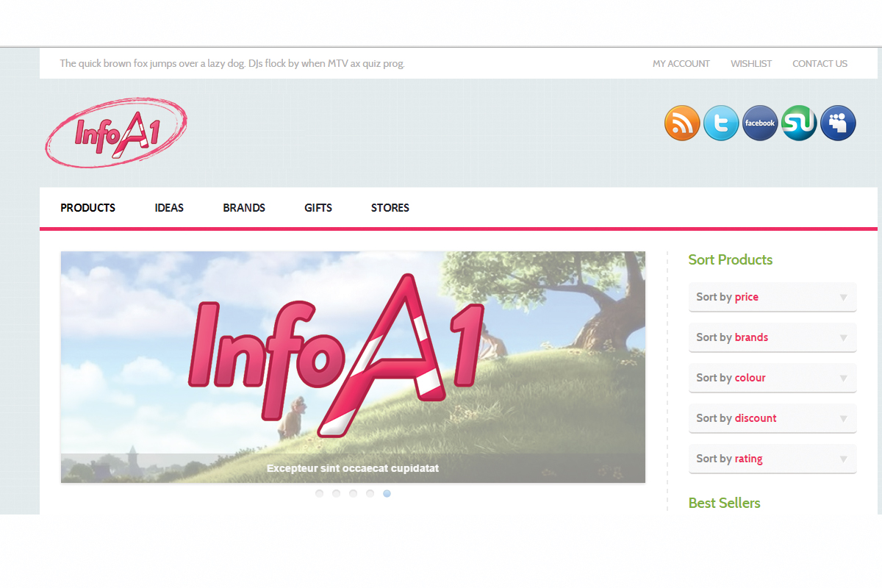
Task: Click the StumbleUpon icon
Action: click(799, 123)
